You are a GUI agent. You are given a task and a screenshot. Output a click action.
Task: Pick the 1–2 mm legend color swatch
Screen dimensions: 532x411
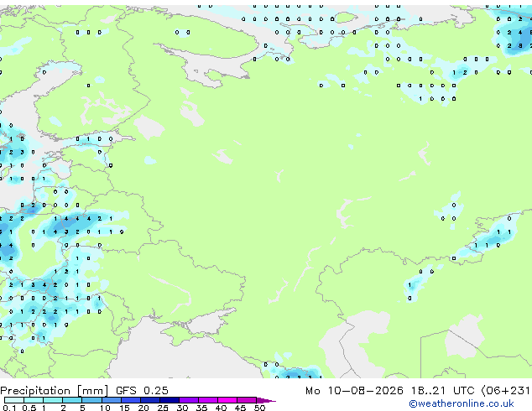point(53,400)
